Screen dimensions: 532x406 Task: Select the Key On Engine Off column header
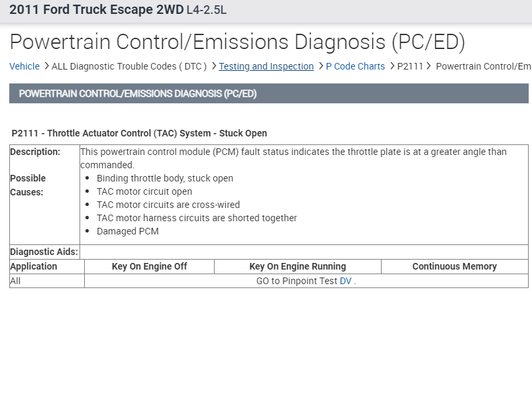point(149,266)
